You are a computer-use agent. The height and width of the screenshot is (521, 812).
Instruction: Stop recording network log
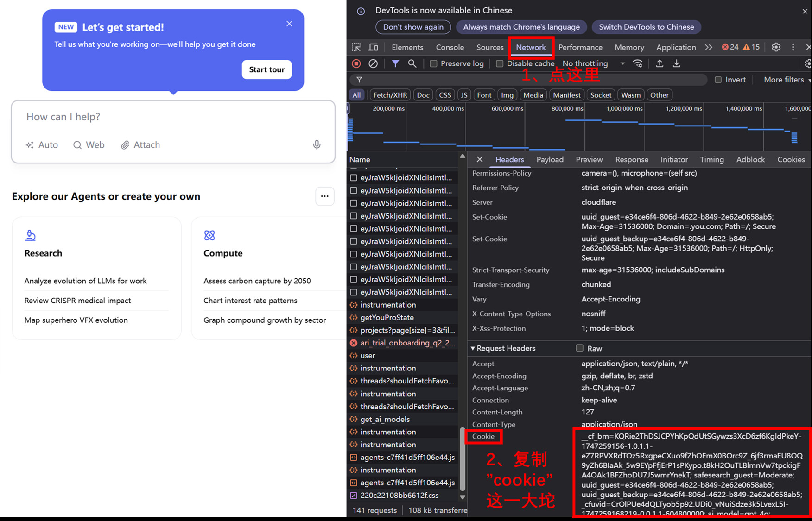(x=356, y=63)
